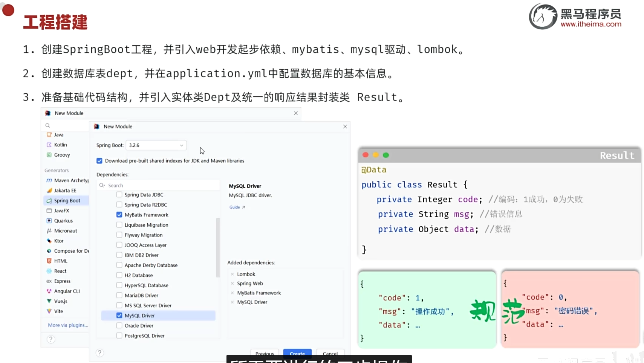Click the React icon
644x363 pixels.
(x=49, y=271)
